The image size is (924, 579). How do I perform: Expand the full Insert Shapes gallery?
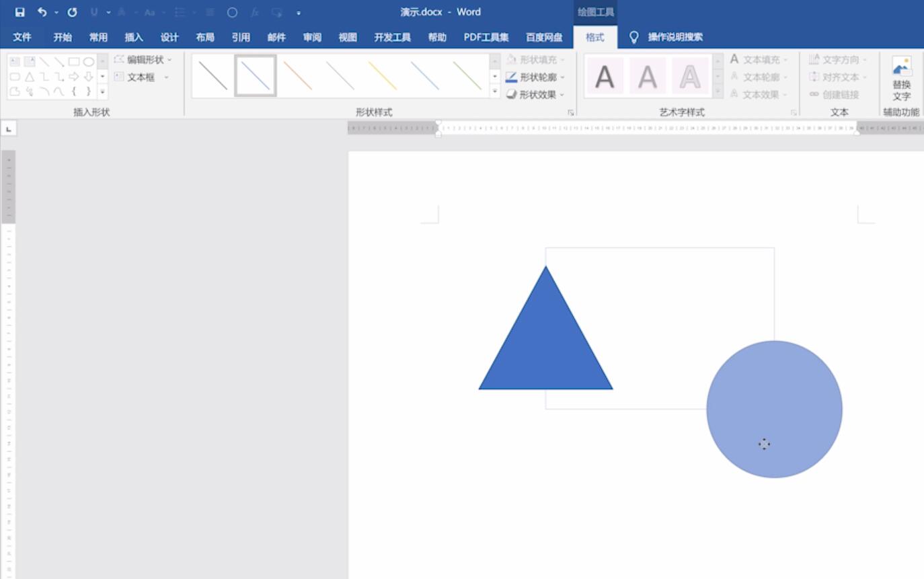103,91
